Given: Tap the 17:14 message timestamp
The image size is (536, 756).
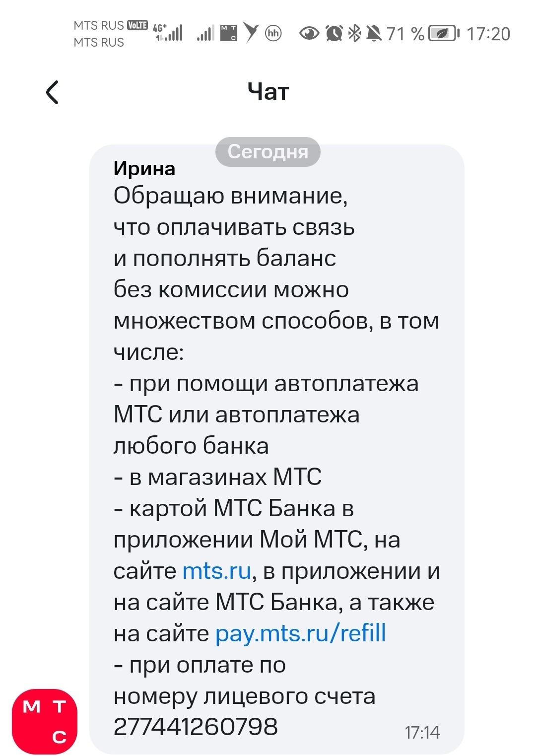Looking at the screenshot, I should [x=422, y=733].
